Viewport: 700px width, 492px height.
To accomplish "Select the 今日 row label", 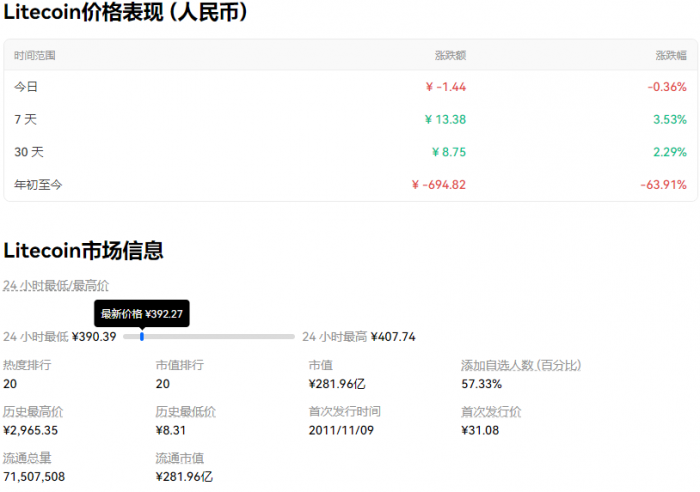I will point(26,87).
